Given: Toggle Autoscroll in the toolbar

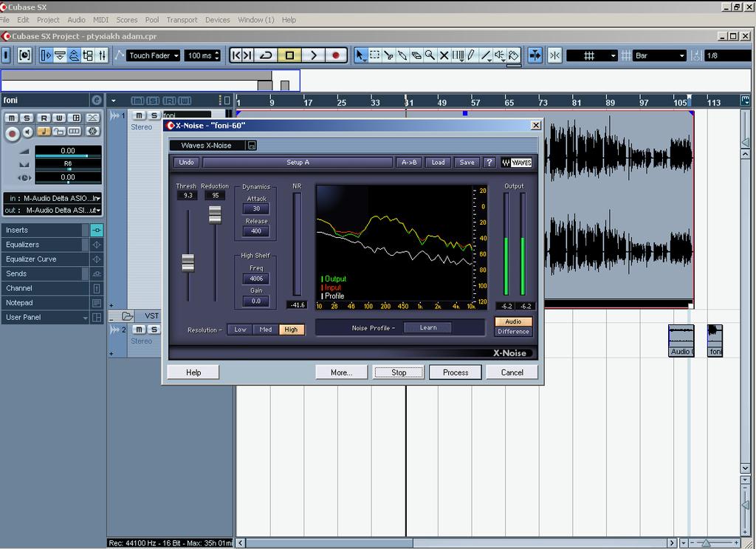Looking at the screenshot, I should (535, 55).
